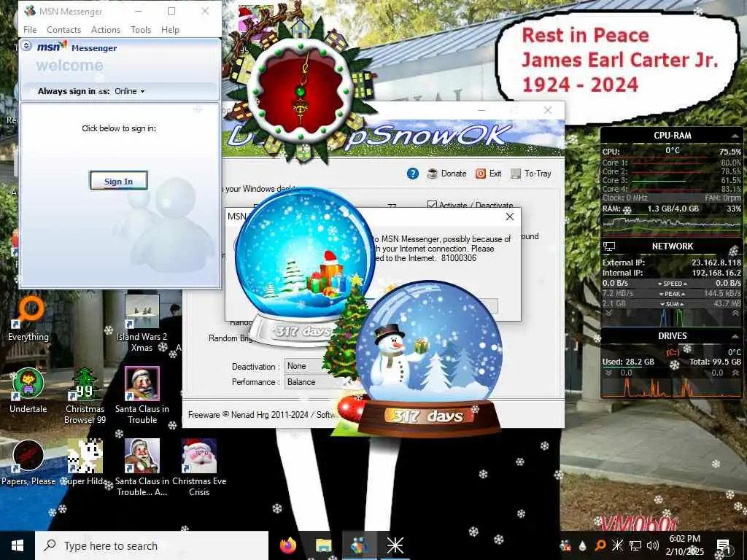Select the Santa Claus in Trouble icon
Viewport: 747px width, 560px height.
click(142, 396)
